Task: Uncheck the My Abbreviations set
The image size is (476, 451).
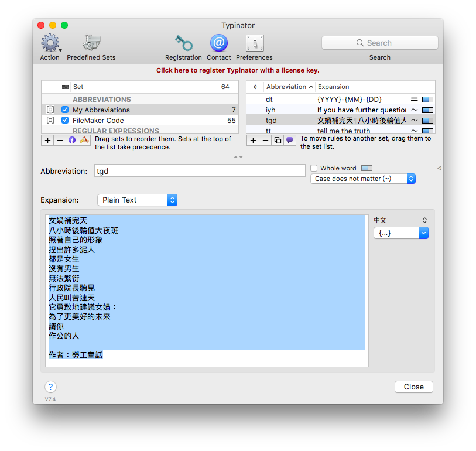Action: pos(65,110)
